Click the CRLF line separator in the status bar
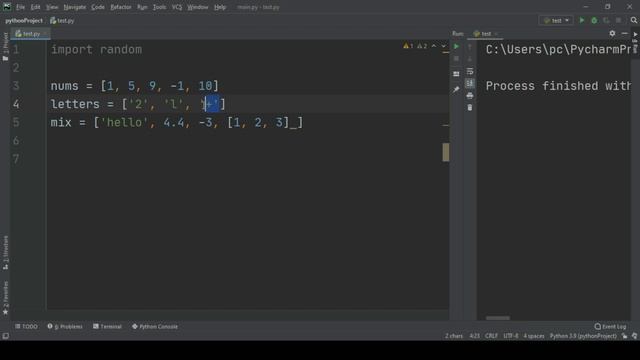640x360 pixels. [x=491, y=336]
